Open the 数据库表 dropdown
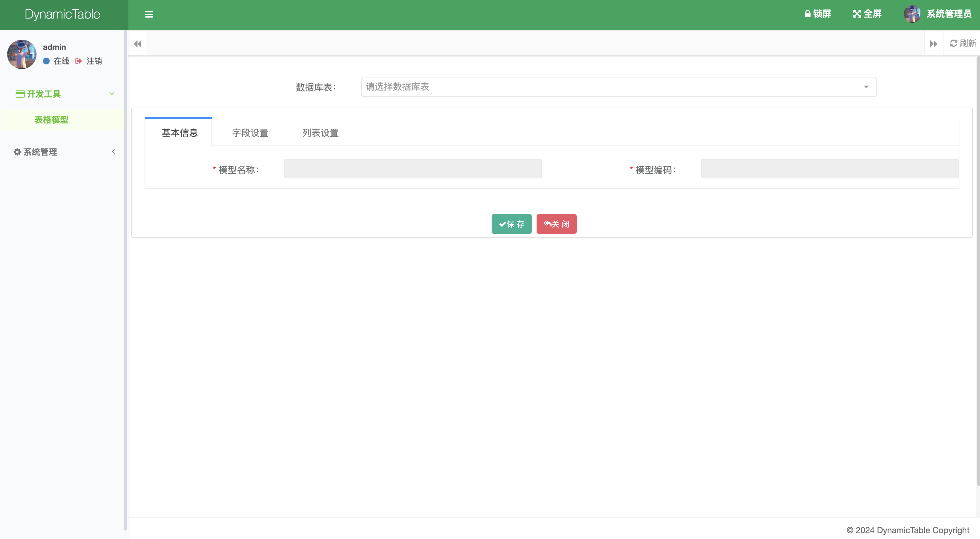The height and width of the screenshot is (539, 980). tap(618, 87)
